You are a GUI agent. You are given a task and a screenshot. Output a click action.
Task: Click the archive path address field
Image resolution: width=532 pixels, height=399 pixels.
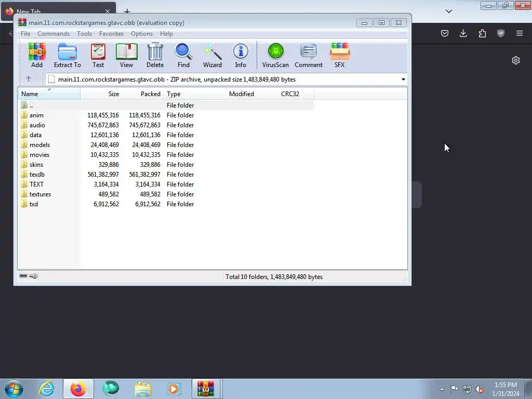227,79
